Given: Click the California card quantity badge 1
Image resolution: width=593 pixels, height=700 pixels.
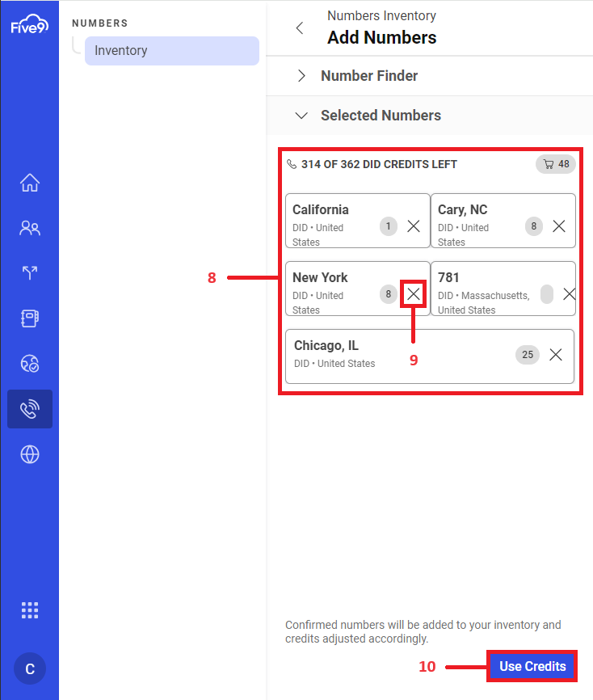Looking at the screenshot, I should (388, 226).
